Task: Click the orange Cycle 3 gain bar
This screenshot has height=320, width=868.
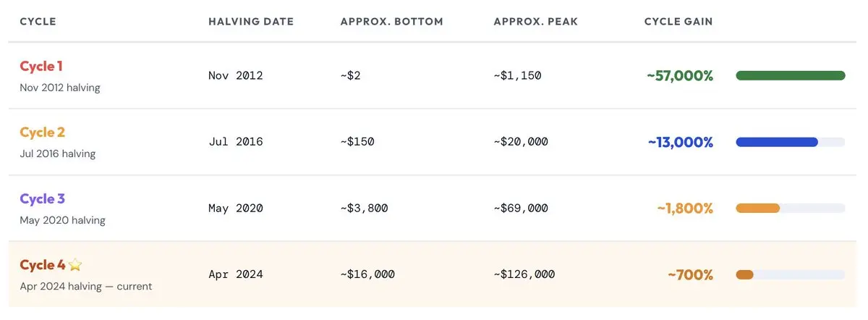Action: 757,209
